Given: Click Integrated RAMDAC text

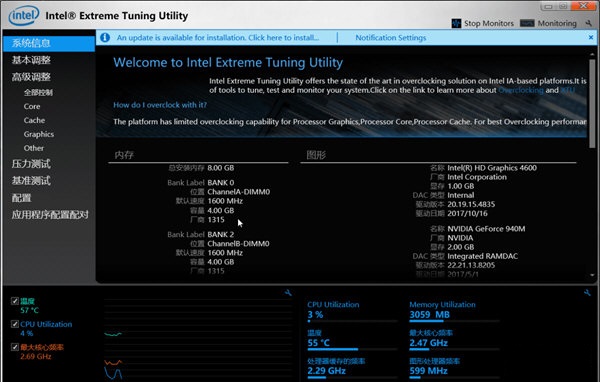Looking at the screenshot, I should (x=483, y=256).
